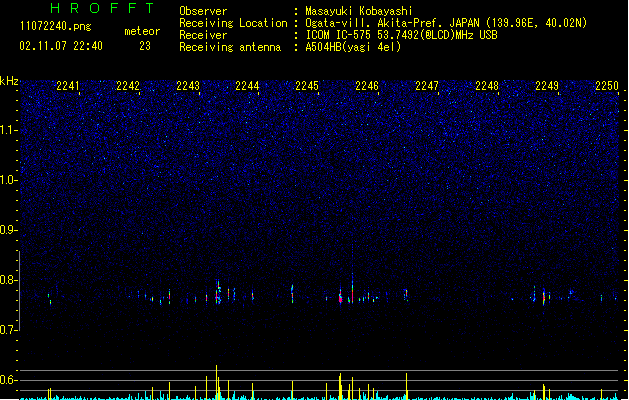Click the 2247 time marker
The width and height of the screenshot is (629, 400).
tap(427, 86)
